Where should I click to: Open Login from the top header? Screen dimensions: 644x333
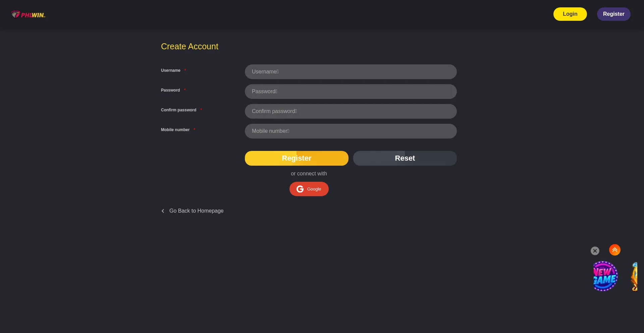(x=570, y=14)
